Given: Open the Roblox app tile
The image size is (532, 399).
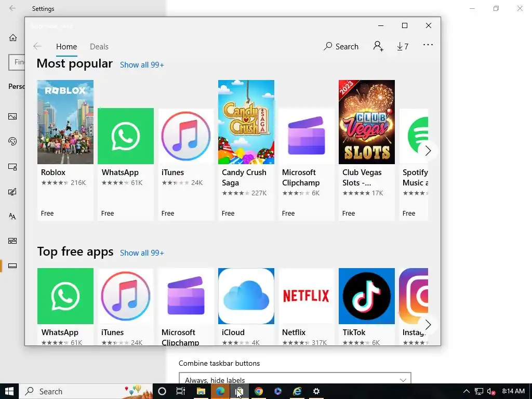Looking at the screenshot, I should (65, 150).
